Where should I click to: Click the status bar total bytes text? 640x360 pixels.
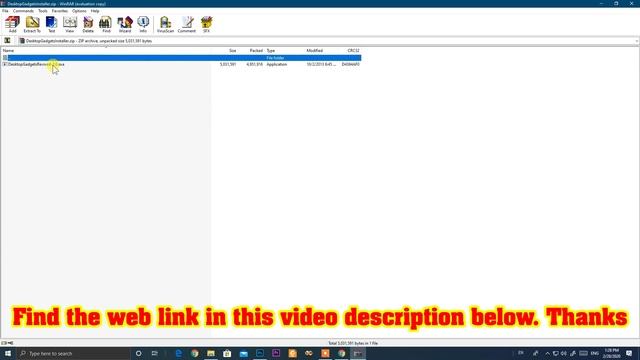[353, 343]
